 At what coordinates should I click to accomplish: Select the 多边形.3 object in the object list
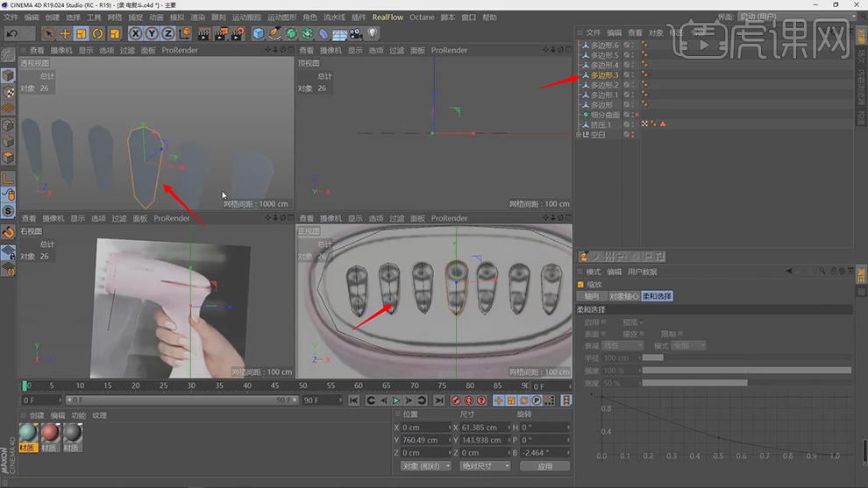tap(605, 75)
